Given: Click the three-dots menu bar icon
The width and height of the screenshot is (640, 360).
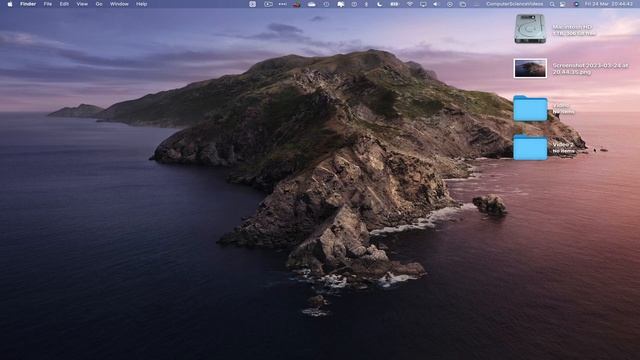Looking at the screenshot, I should click(282, 4).
